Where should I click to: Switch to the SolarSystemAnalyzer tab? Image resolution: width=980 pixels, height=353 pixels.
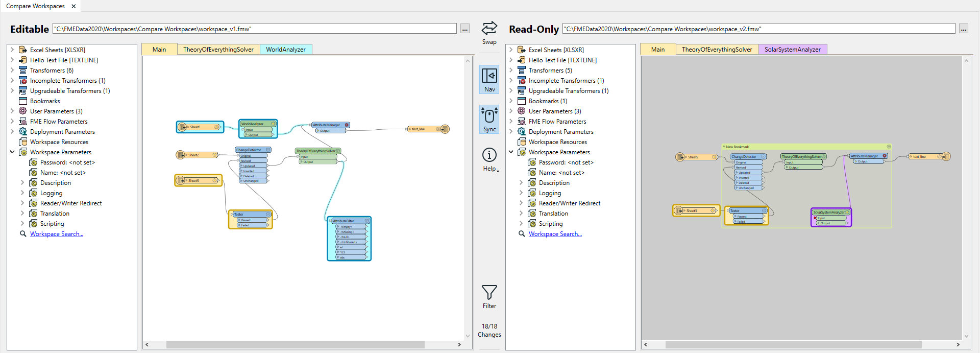793,50
